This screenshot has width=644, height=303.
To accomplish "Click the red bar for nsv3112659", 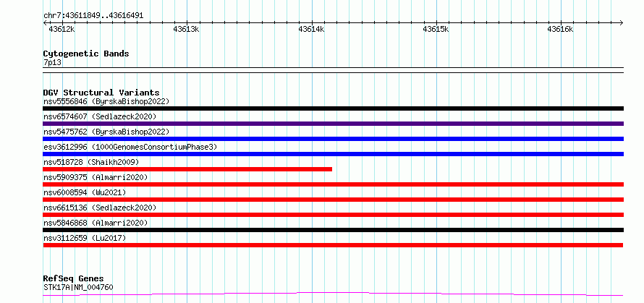I will point(333,245).
